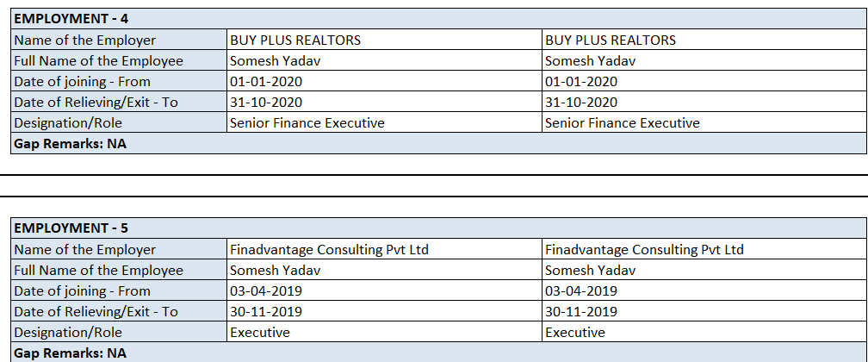This screenshot has width=868, height=362.
Task: Select 'Name of the Employer' label in Employment 4
Action: (x=85, y=40)
